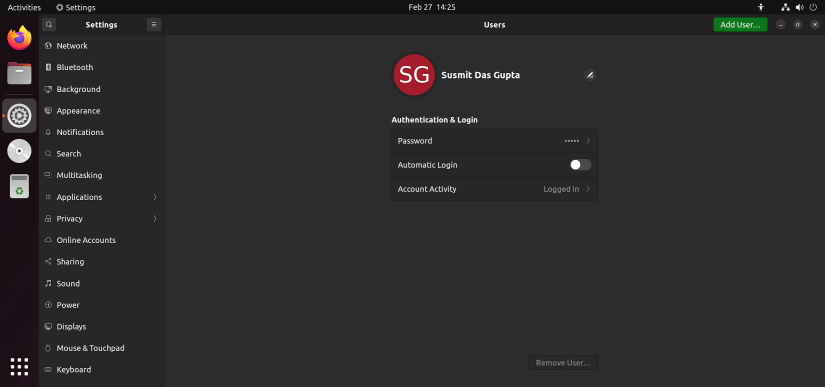The width and height of the screenshot is (825, 387).
Task: Click the Online Accounts cloud icon
Action: (48, 240)
